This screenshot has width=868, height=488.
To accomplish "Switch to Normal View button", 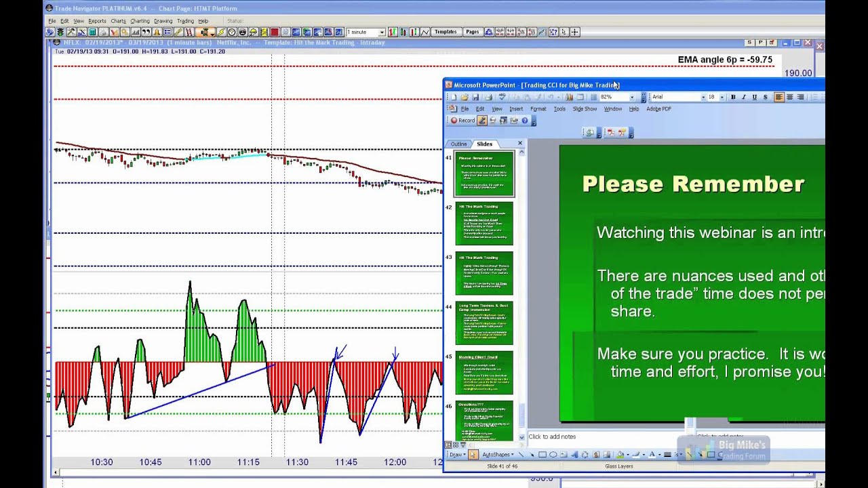I will coord(449,445).
